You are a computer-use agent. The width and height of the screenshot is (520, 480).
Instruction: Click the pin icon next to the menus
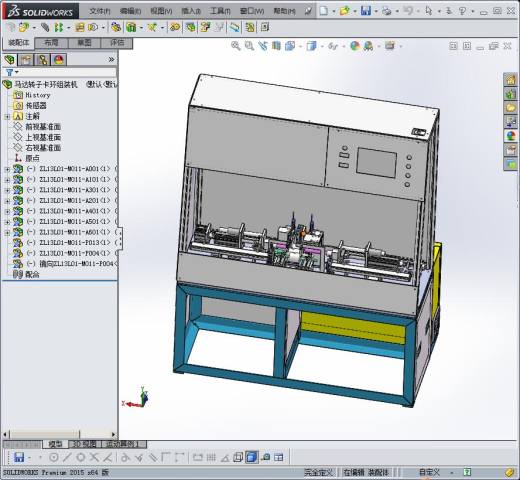(x=308, y=11)
